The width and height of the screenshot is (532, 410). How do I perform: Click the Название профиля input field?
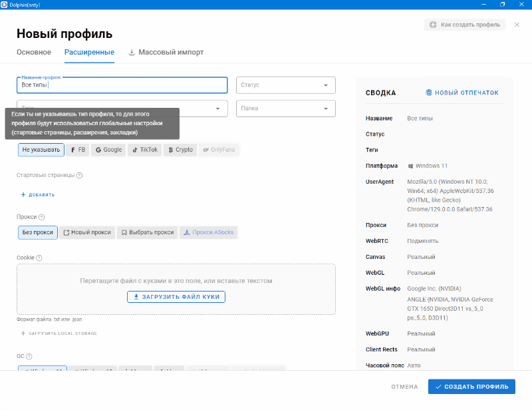point(123,85)
